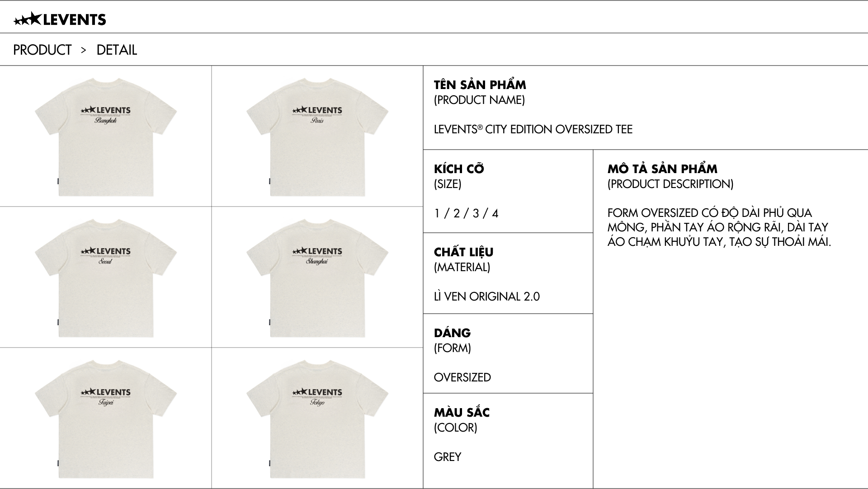The width and height of the screenshot is (868, 489).
Task: Go to PRODUCT in the breadcrumb
Action: coord(42,50)
